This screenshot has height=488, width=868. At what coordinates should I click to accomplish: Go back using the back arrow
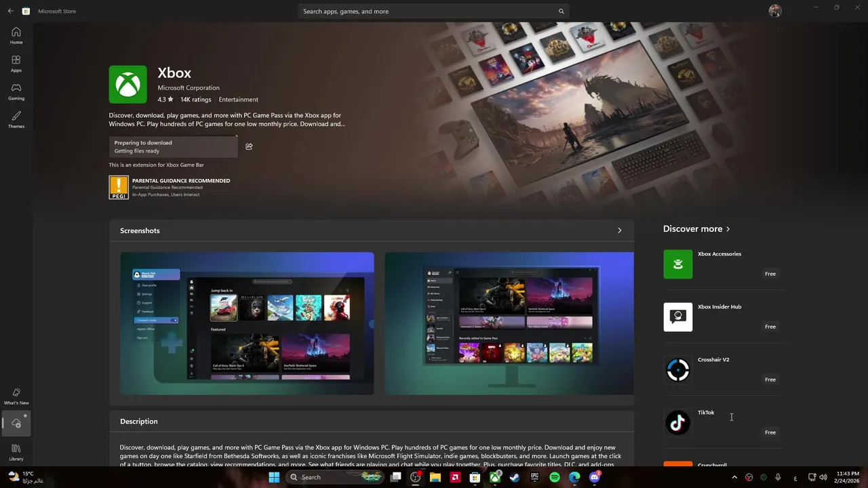tap(10, 11)
